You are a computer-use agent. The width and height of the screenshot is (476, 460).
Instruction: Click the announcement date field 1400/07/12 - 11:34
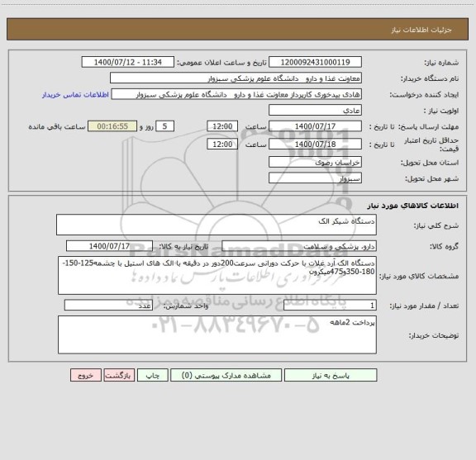[x=128, y=62]
